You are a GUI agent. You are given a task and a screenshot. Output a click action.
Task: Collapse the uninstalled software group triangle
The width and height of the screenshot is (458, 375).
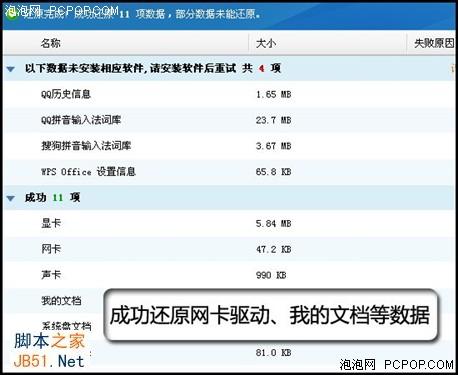(11, 69)
